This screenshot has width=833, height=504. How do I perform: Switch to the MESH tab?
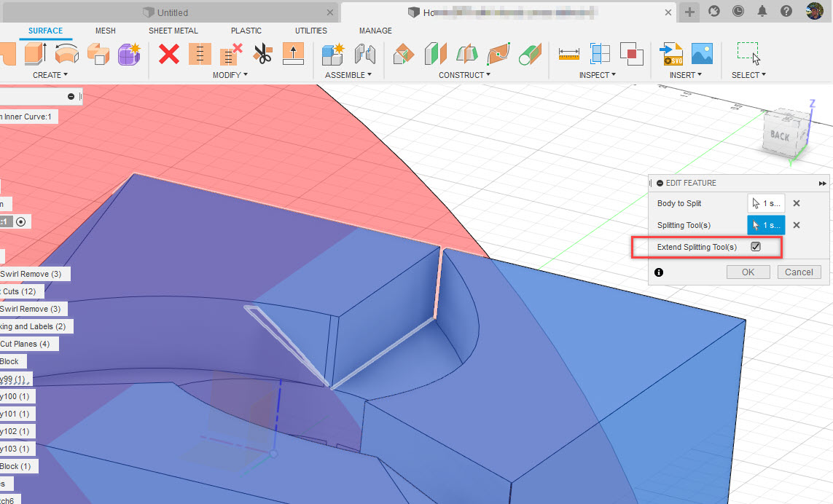click(105, 31)
